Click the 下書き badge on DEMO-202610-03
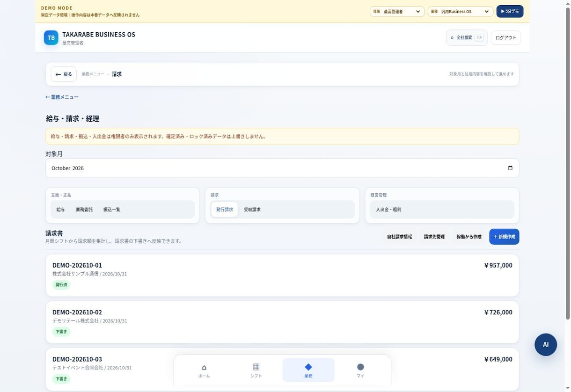571x392 pixels. 61,379
